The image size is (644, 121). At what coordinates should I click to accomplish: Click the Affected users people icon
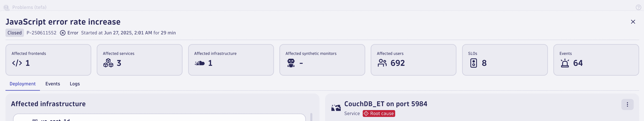[x=382, y=63]
